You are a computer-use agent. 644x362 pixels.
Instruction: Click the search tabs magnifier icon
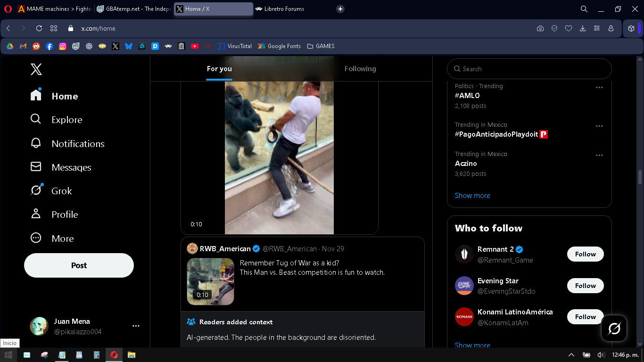[584, 9]
